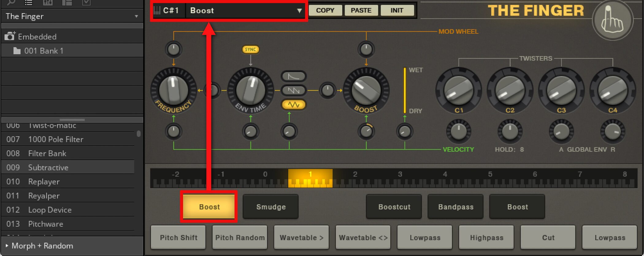The image size is (644, 256).
Task: Click the keyboard icon next to C#1
Action: (157, 10)
